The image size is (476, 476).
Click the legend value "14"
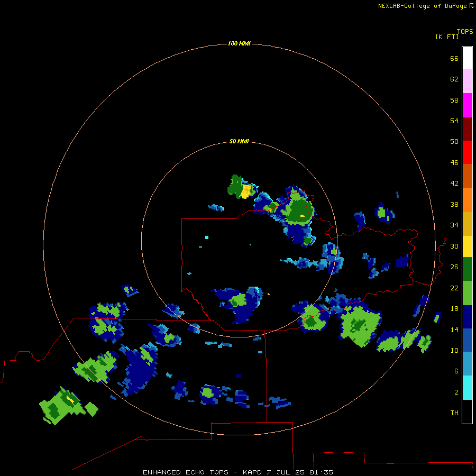(x=454, y=329)
